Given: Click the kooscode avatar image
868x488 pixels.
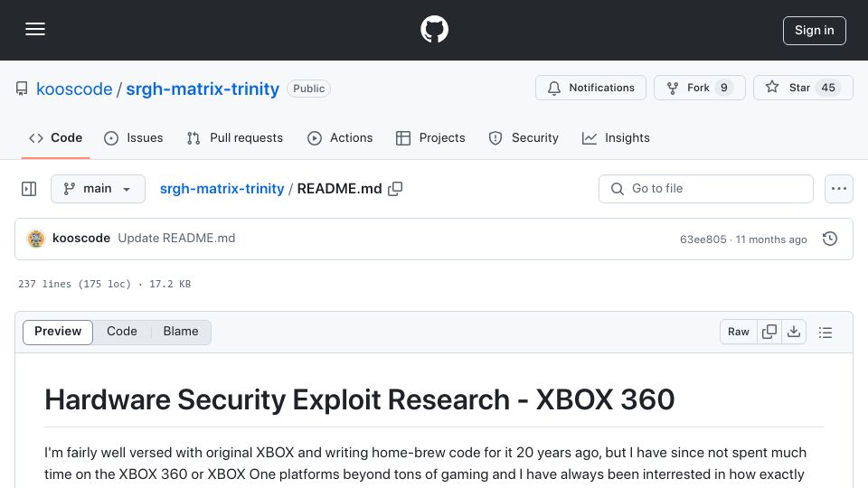Looking at the screenshot, I should click(36, 239).
